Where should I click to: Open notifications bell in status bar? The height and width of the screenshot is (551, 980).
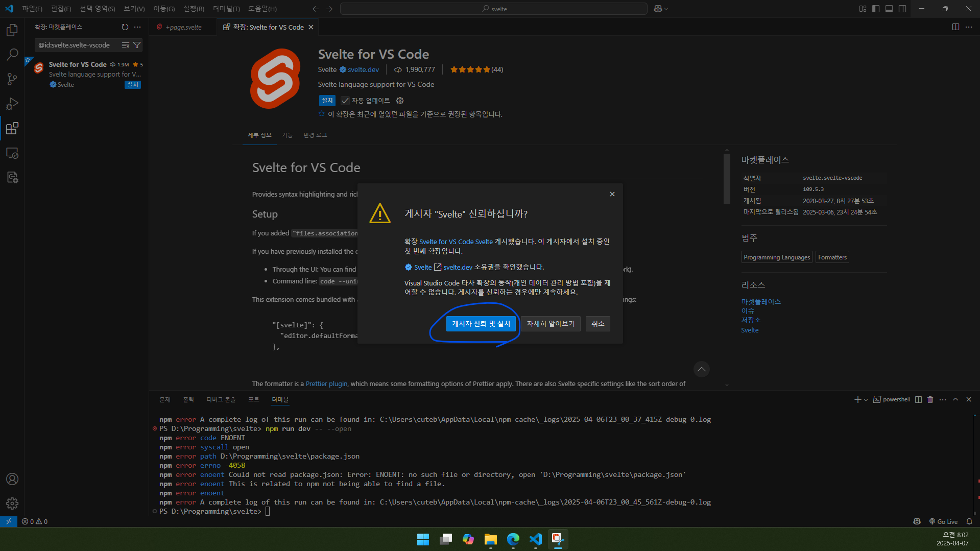click(x=969, y=521)
